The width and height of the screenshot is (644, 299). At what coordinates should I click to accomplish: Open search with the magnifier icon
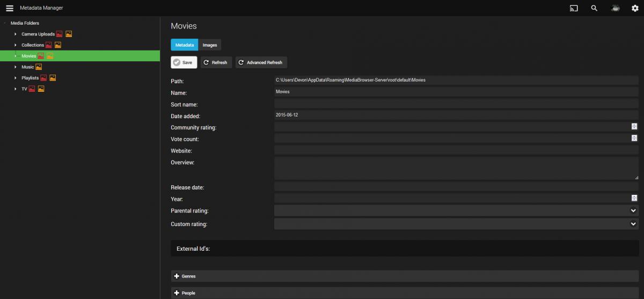tap(594, 8)
